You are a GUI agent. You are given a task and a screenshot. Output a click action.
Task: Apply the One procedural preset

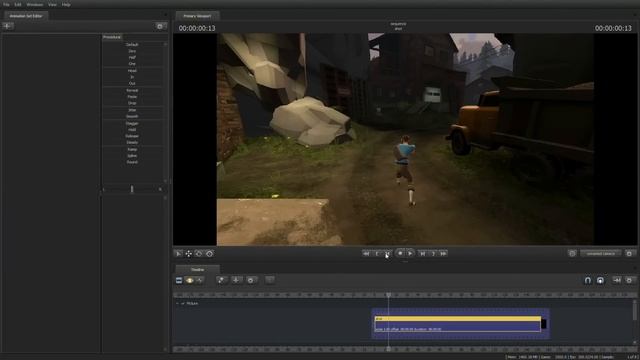click(x=132, y=64)
